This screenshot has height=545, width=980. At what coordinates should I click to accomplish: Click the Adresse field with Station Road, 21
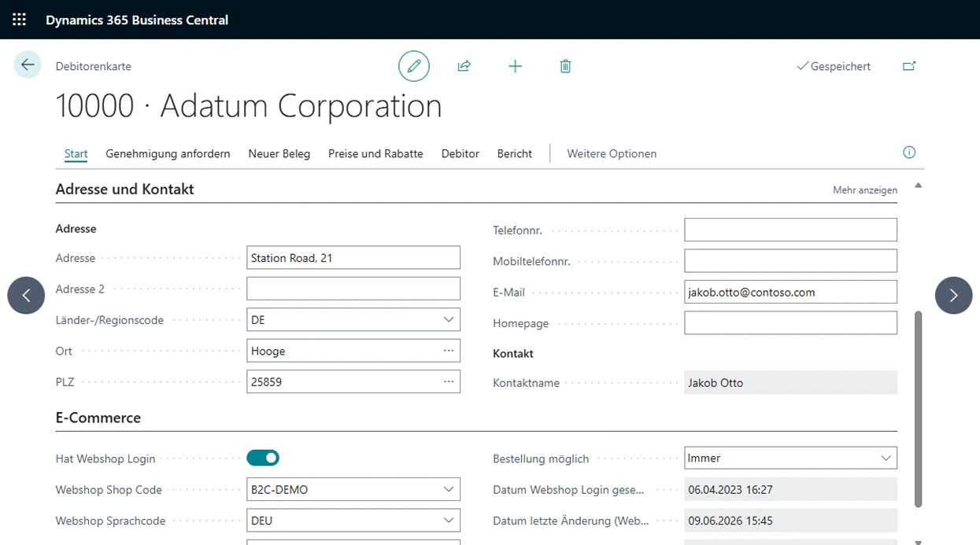(x=353, y=258)
